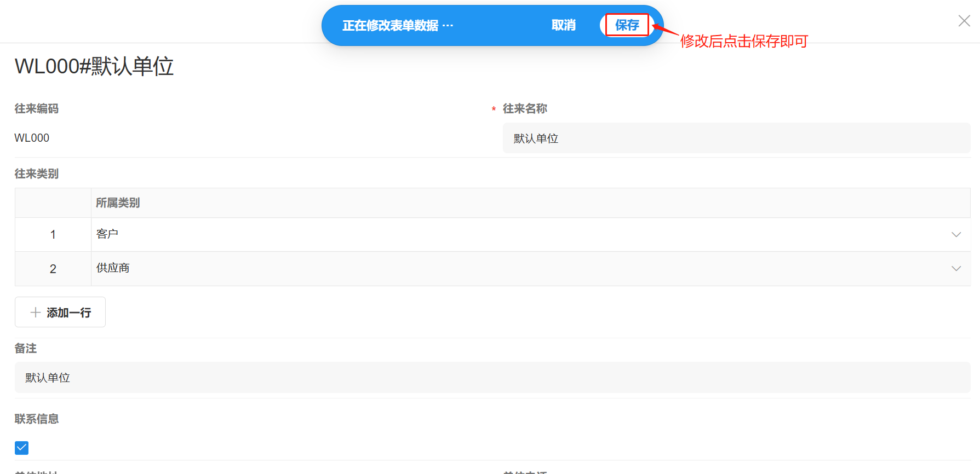Click the 往来编码 field label
Image resolution: width=980 pixels, height=474 pixels.
point(36,108)
